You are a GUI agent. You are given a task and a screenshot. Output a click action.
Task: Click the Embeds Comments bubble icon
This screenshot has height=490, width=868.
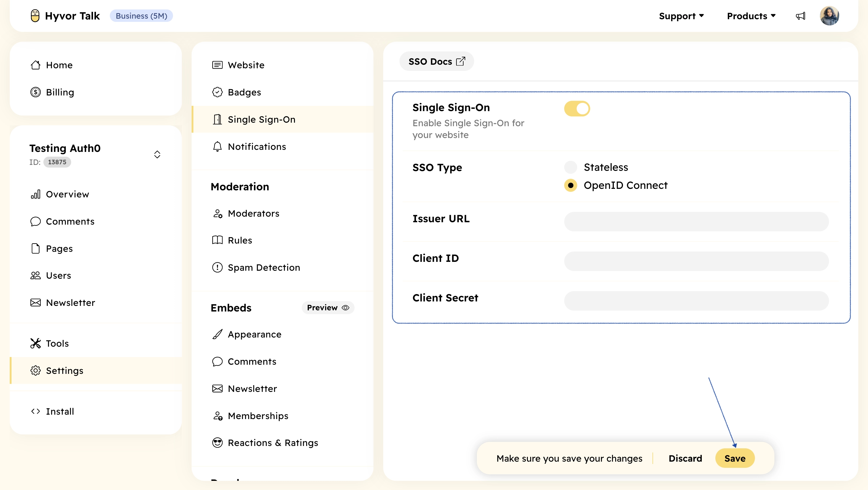[x=217, y=361]
